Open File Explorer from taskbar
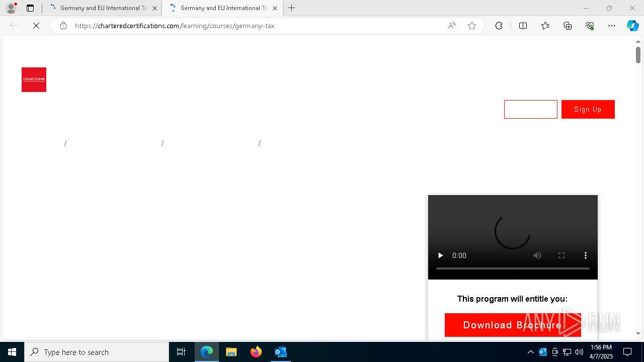644x362 pixels. pyautogui.click(x=231, y=352)
